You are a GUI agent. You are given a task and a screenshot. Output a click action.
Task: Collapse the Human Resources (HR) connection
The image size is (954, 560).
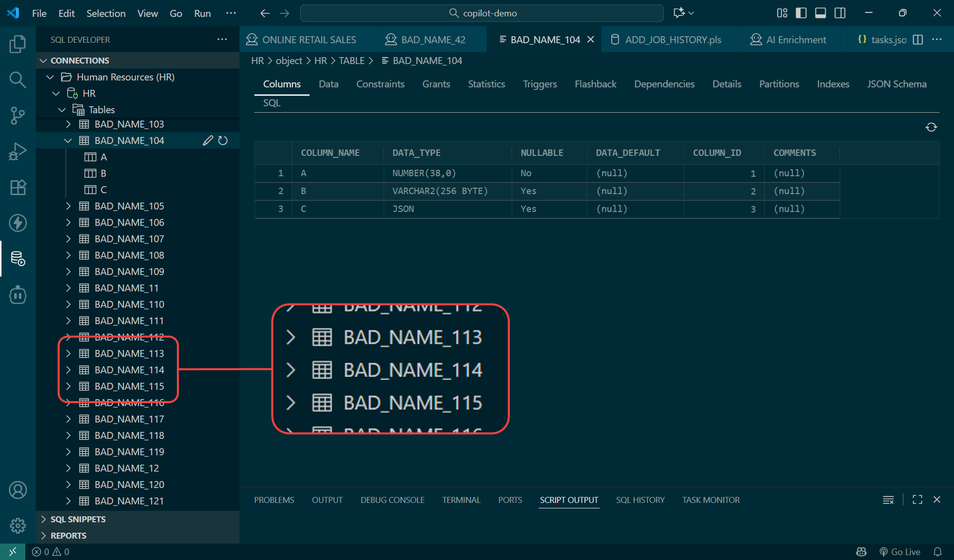(50, 77)
